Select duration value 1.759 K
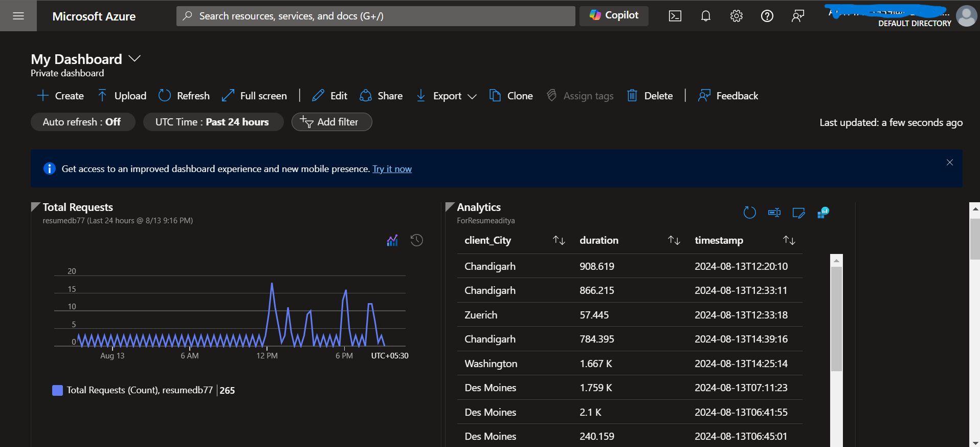Screen dimensions: 980x447 (596, 388)
